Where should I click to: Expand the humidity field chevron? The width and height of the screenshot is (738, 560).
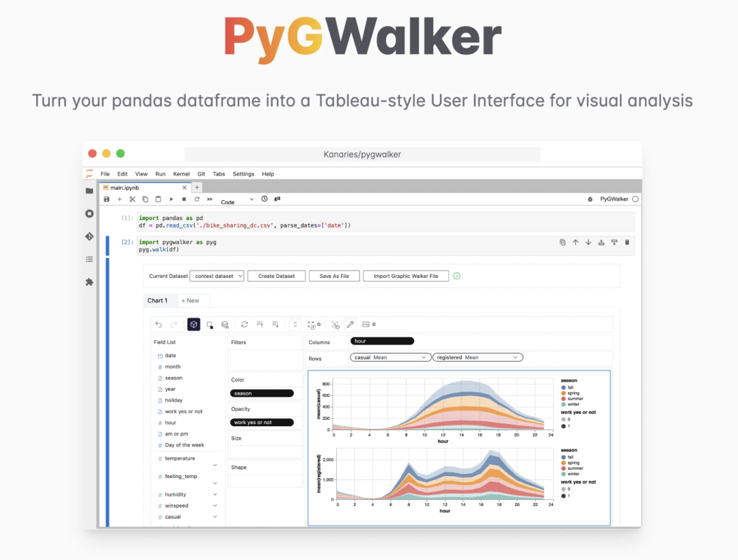click(215, 494)
